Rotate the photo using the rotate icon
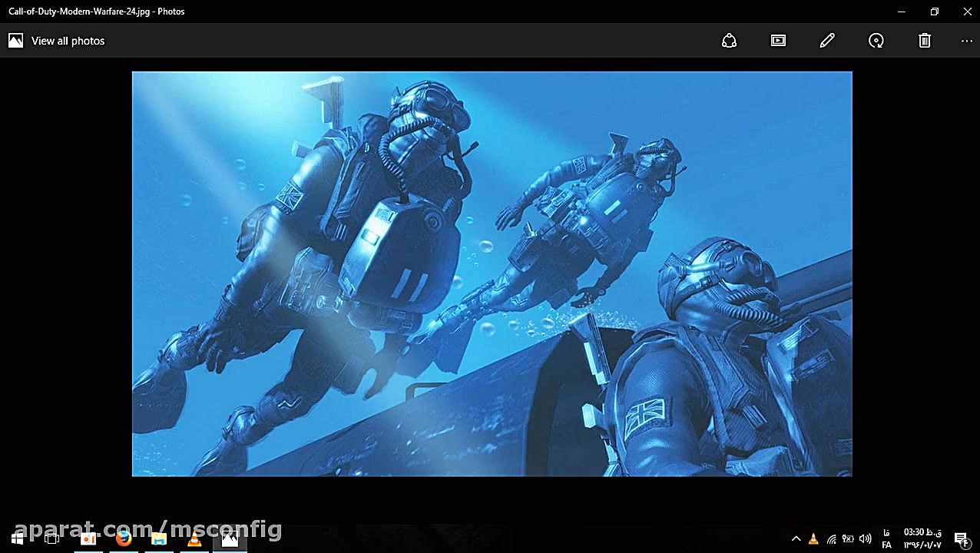 [x=876, y=41]
